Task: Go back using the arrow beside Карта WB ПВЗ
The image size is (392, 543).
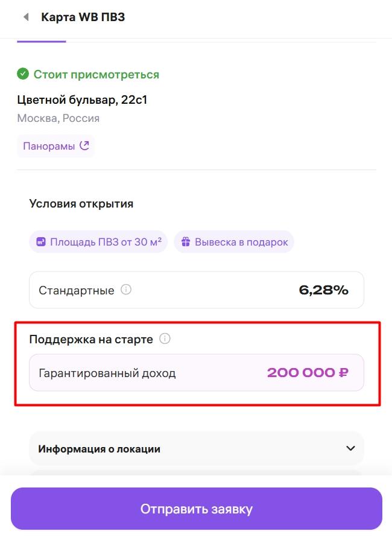Action: pos(26,17)
